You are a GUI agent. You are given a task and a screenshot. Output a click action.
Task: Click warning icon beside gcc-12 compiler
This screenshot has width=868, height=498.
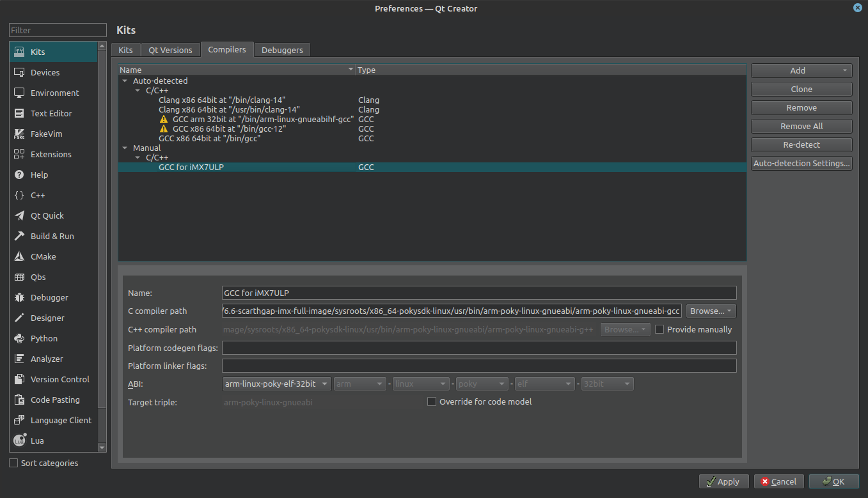pyautogui.click(x=164, y=128)
